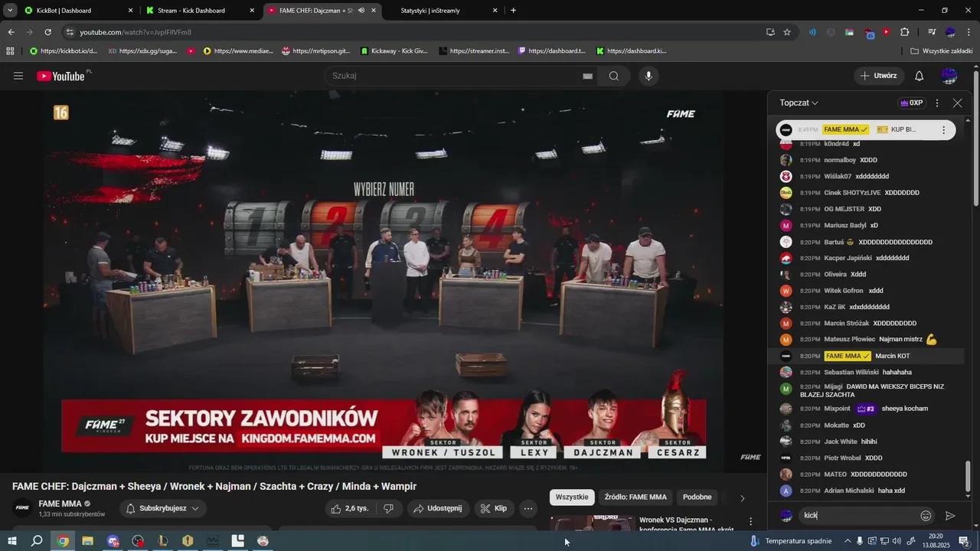The width and height of the screenshot is (980, 551).
Task: Go to YouTube home via logo
Action: (x=60, y=76)
